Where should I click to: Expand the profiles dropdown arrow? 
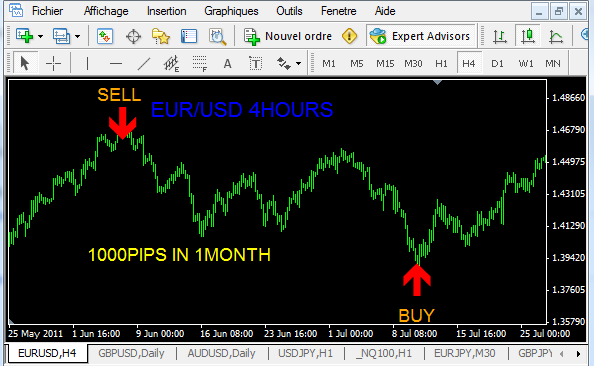(77, 36)
